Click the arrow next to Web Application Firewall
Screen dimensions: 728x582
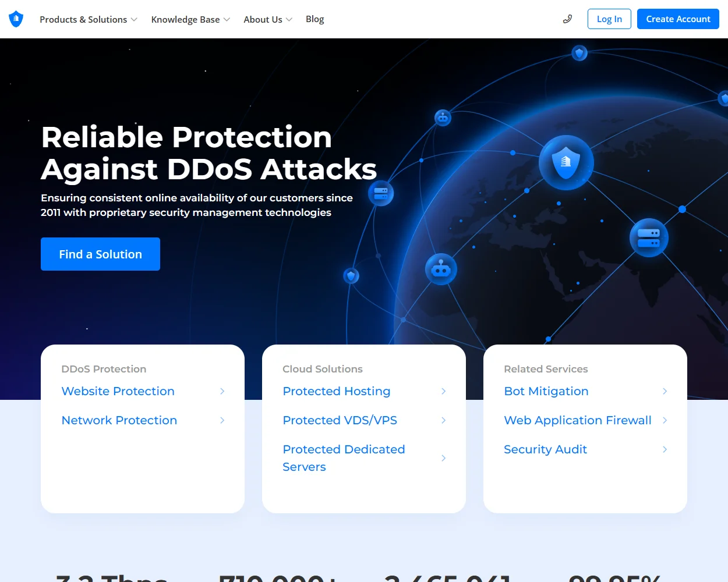(x=665, y=420)
